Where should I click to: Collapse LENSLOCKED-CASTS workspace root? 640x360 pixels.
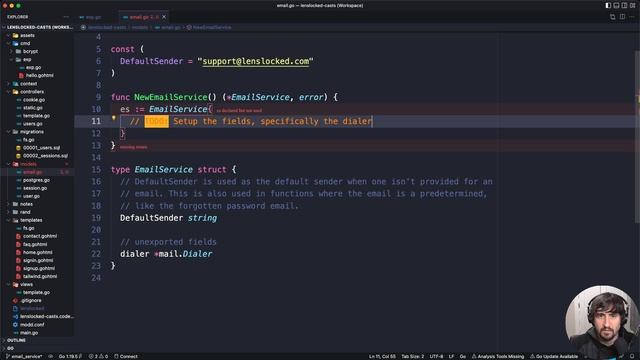click(38, 27)
